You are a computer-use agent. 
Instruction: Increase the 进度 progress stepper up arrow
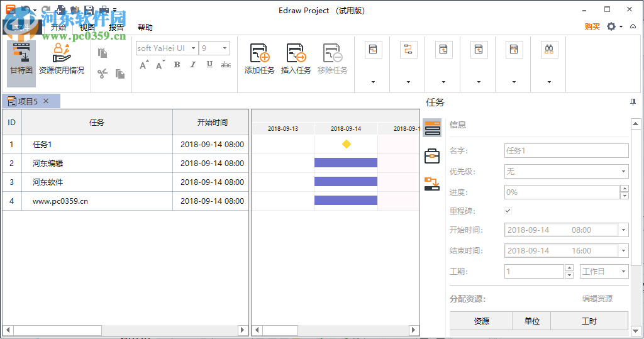625,189
